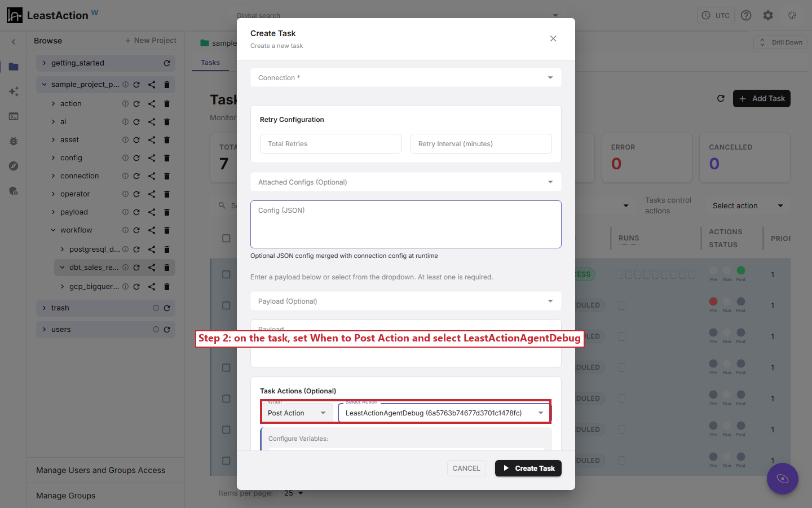Expand the action folder
Image resolution: width=812 pixels, height=508 pixels.
[x=53, y=104]
